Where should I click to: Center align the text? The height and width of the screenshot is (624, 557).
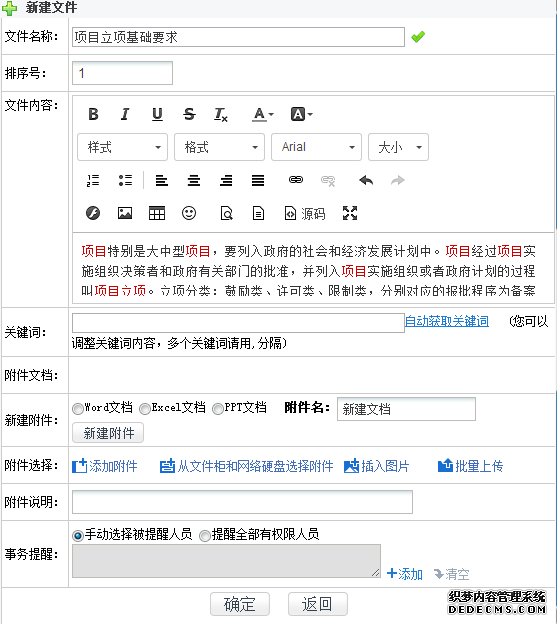[194, 180]
